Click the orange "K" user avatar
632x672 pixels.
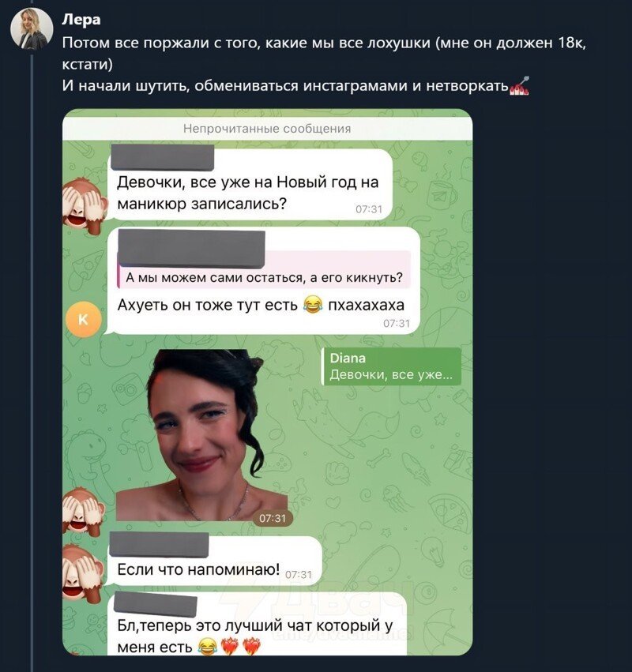[84, 319]
